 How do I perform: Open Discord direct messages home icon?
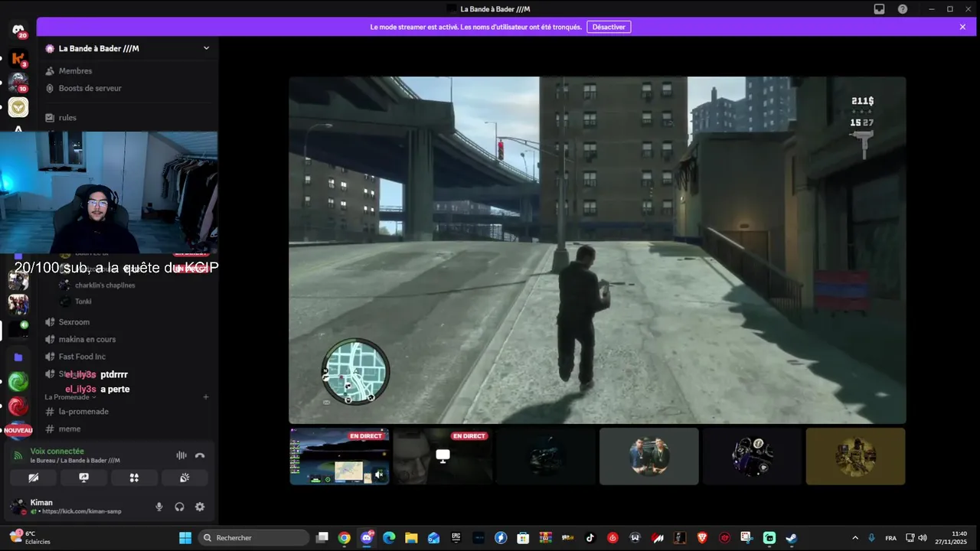click(x=18, y=31)
